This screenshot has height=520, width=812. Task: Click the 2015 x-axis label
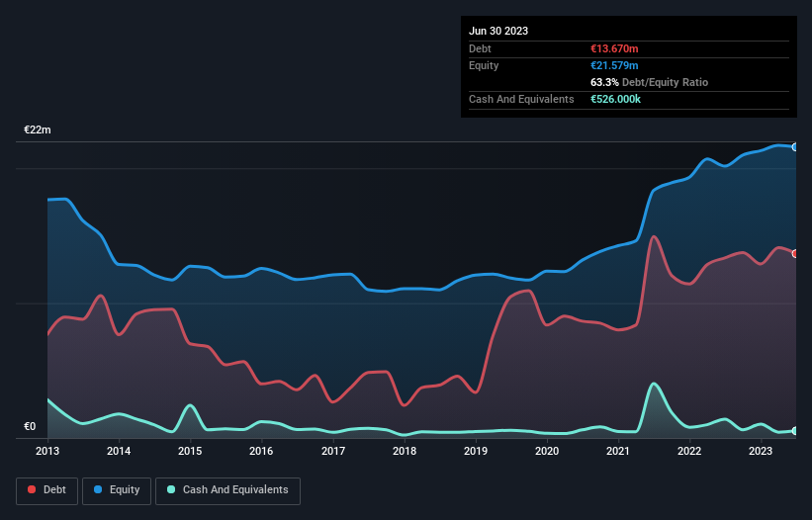tap(190, 451)
